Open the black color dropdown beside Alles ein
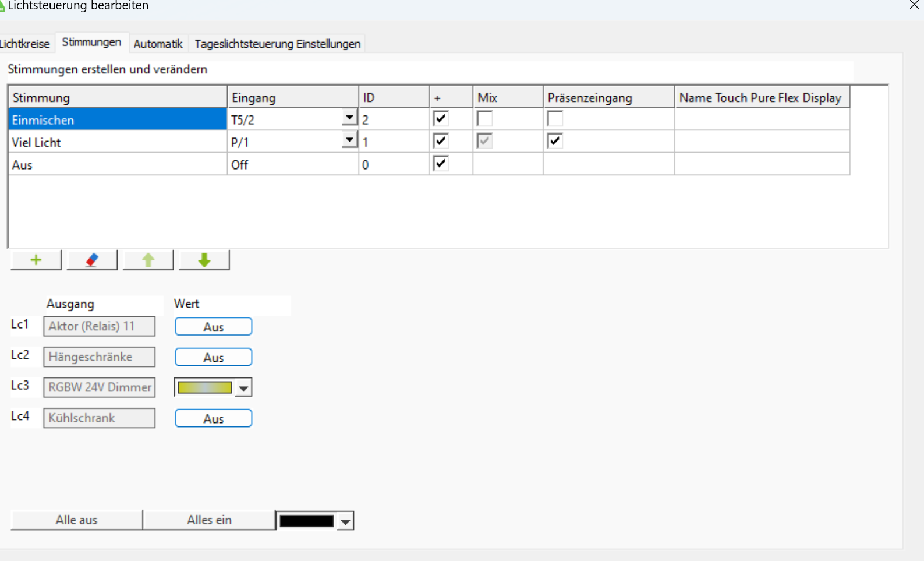924x561 pixels. tap(346, 521)
